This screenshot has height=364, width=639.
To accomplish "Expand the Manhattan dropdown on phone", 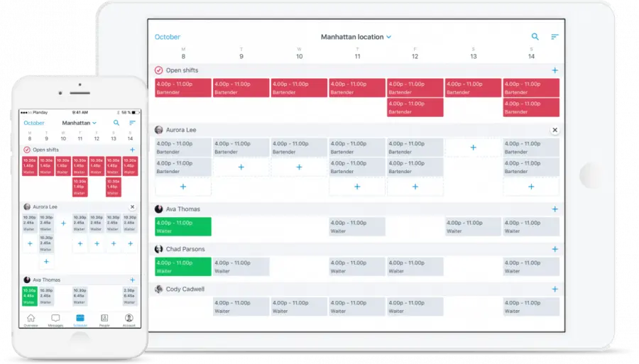I will [79, 123].
